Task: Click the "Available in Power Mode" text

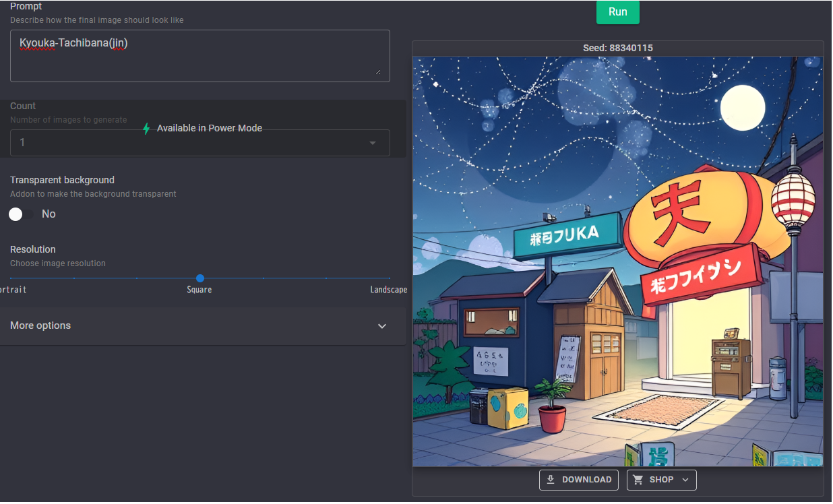Action: click(209, 128)
